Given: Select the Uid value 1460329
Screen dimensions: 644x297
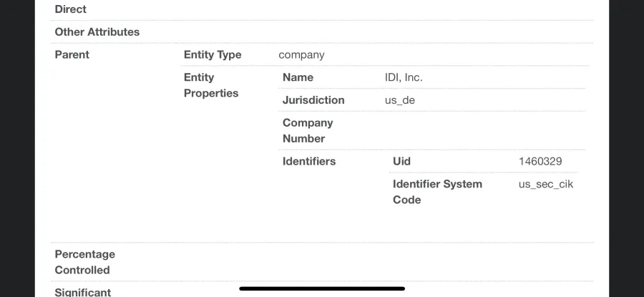Looking at the screenshot, I should tap(540, 161).
